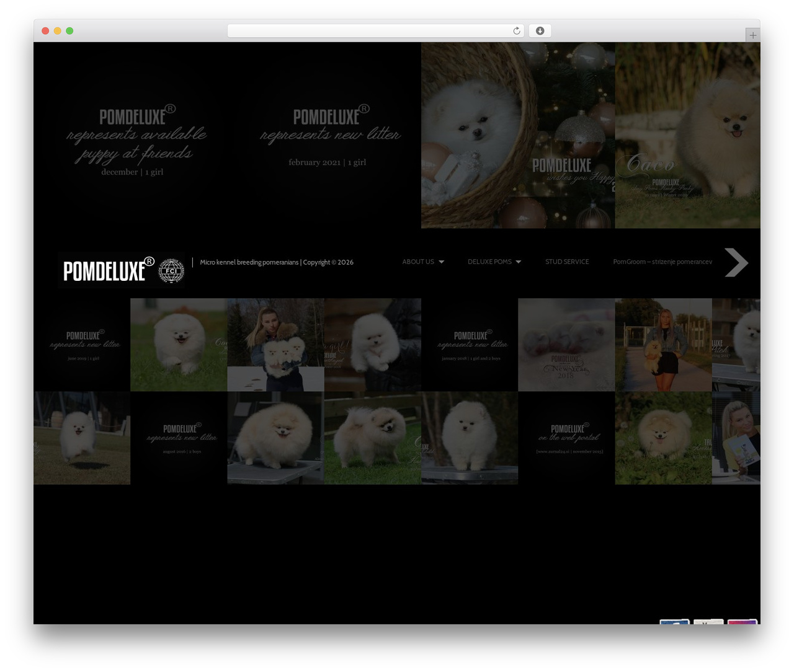The height and width of the screenshot is (672, 794).
Task: Click the browser reload icon
Action: click(516, 31)
